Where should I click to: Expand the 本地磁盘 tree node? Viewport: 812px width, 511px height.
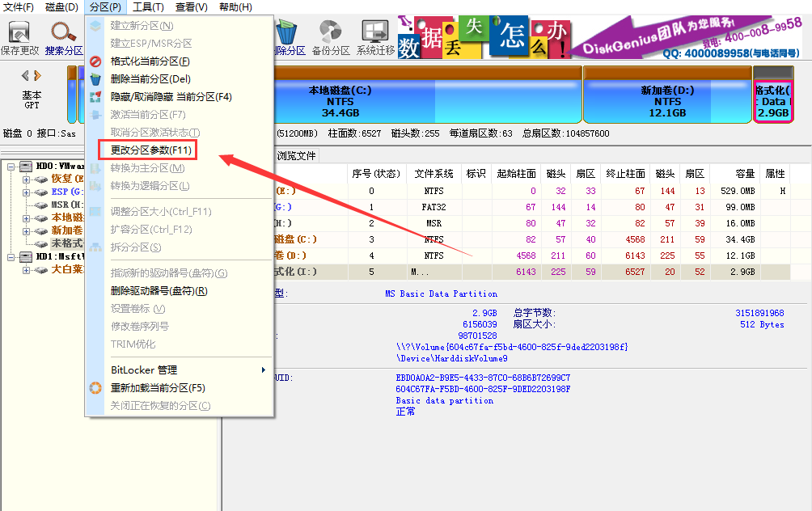(x=26, y=218)
